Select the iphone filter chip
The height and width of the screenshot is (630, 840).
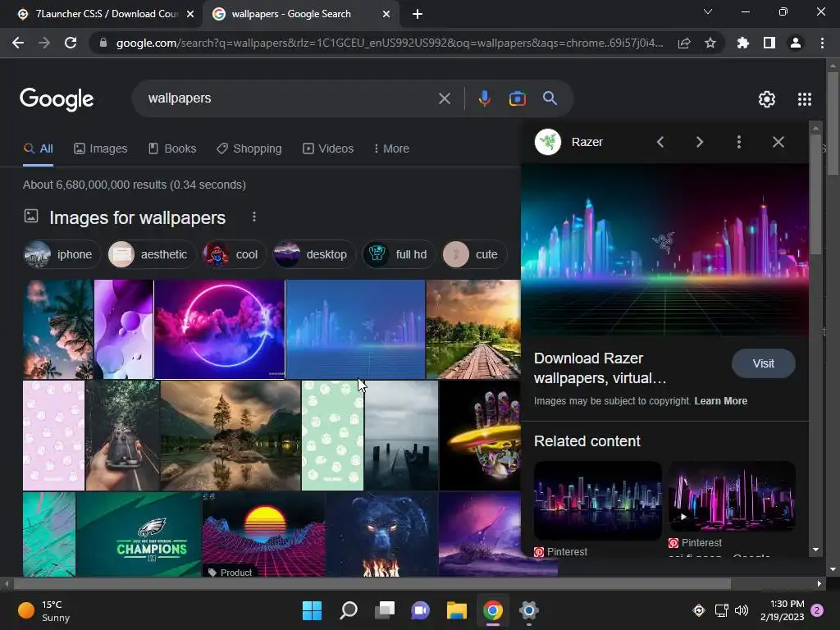(x=61, y=254)
